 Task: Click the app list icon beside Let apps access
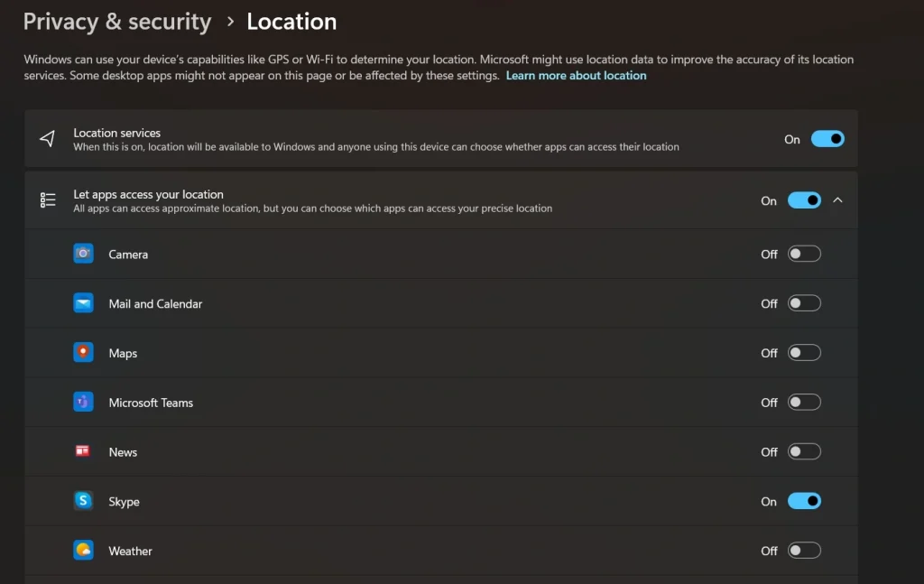pyautogui.click(x=48, y=200)
